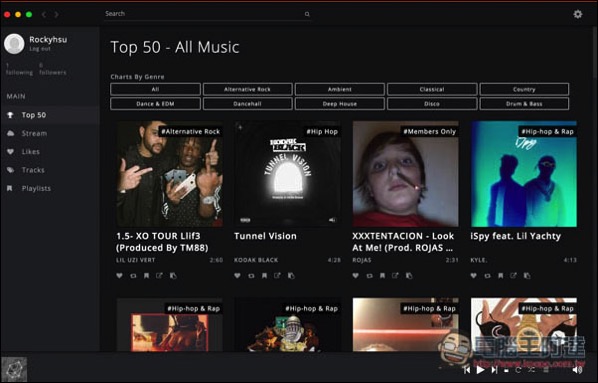Go to the previous track
This screenshot has width=598, height=383.
click(x=467, y=370)
